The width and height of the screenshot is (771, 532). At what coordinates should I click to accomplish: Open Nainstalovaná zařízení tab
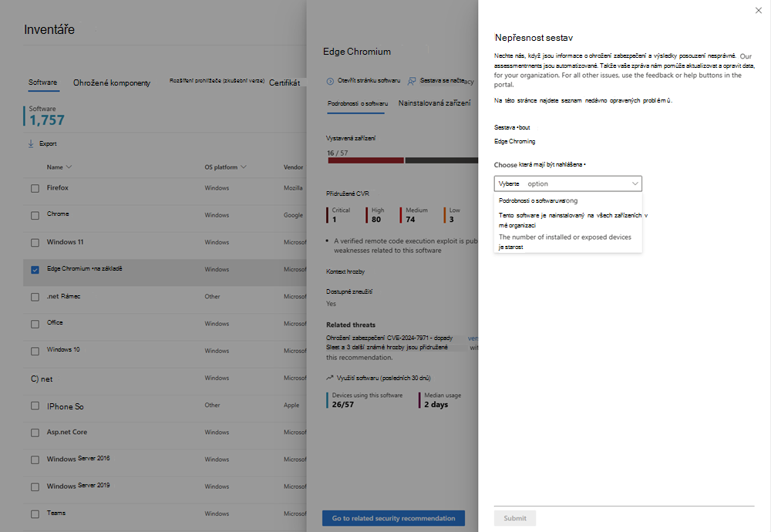pos(434,103)
